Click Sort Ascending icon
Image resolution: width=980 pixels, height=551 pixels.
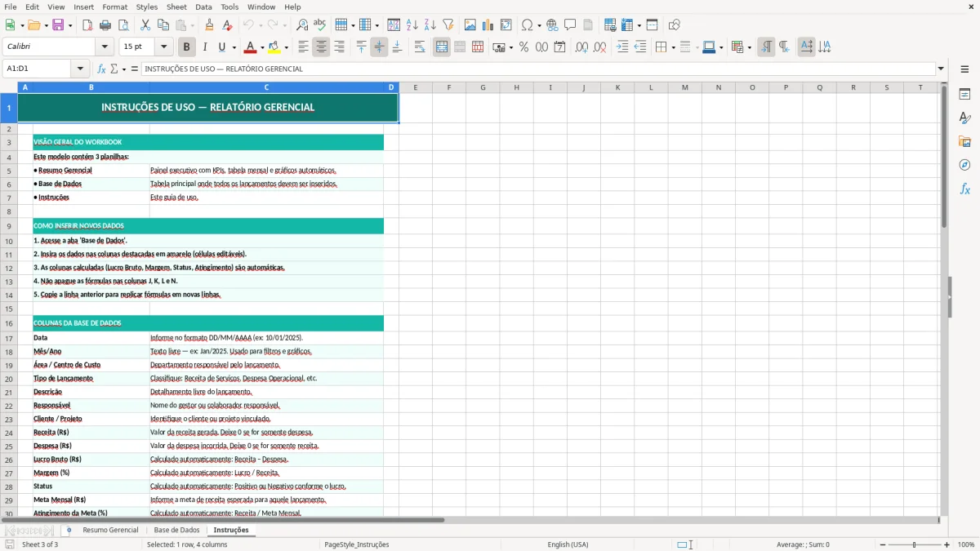point(412,25)
